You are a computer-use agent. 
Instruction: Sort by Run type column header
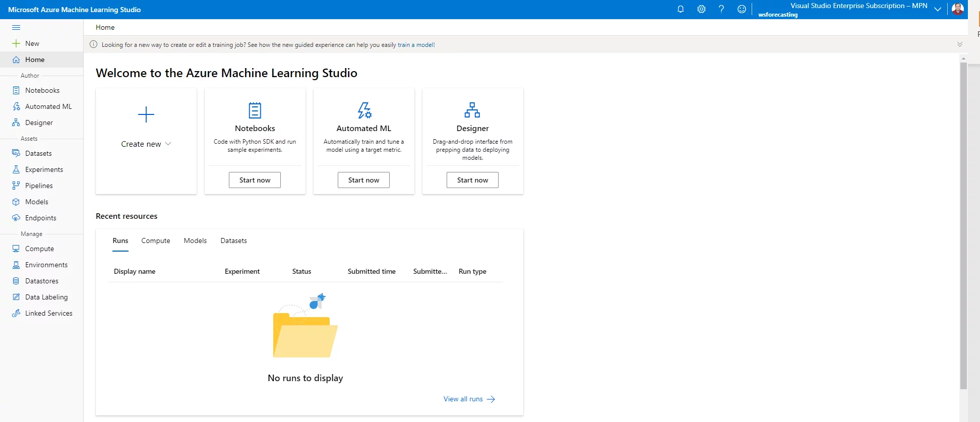[x=472, y=271]
